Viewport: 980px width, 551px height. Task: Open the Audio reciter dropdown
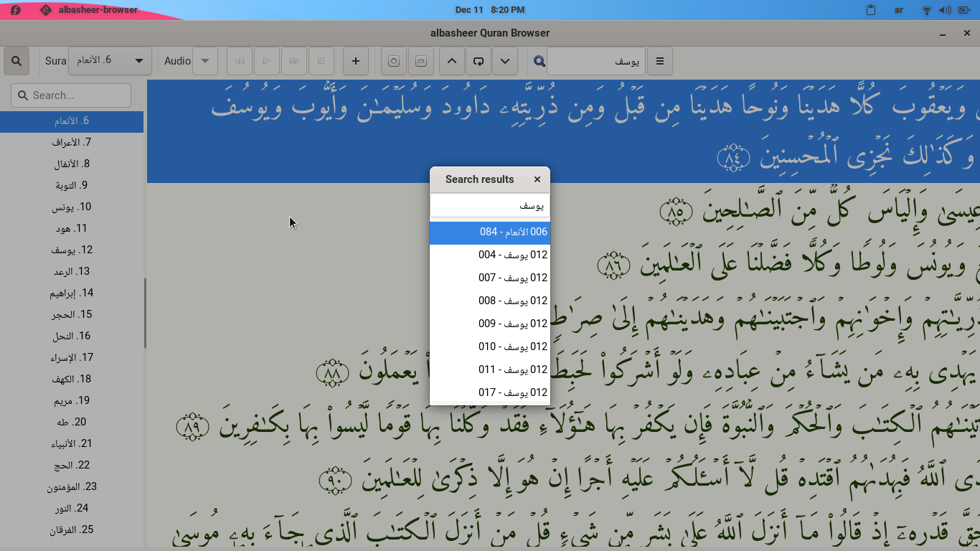coord(204,61)
